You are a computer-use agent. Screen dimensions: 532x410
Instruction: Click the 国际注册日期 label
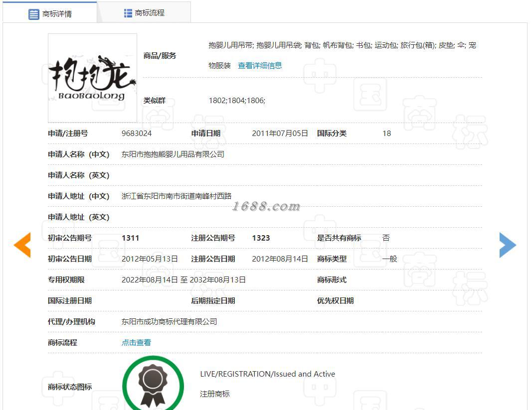(x=70, y=301)
